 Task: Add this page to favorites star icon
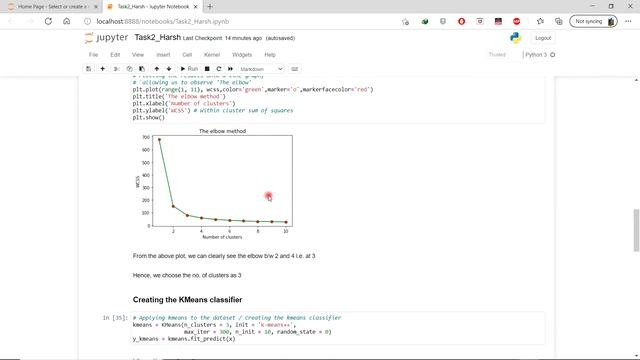coord(405,21)
